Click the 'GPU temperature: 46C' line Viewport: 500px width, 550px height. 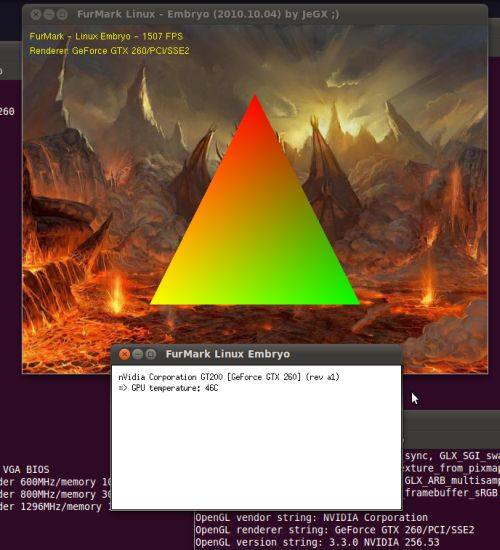pos(168,388)
